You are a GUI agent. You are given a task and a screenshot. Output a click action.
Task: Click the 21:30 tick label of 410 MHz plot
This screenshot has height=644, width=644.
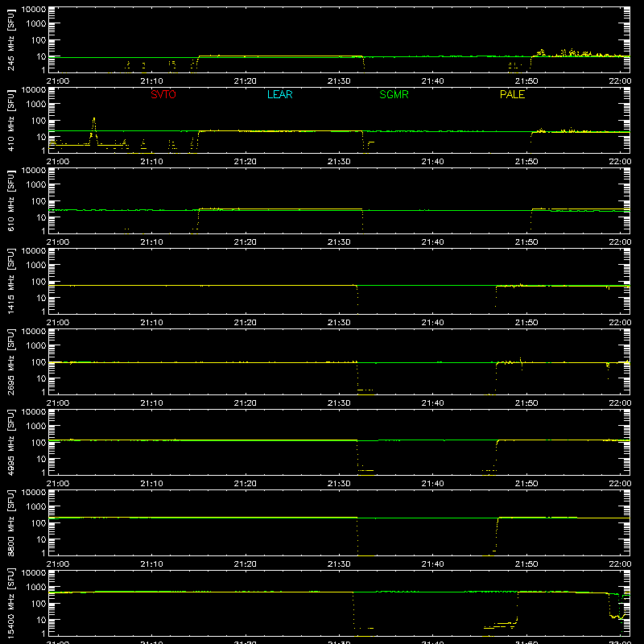[339, 162]
